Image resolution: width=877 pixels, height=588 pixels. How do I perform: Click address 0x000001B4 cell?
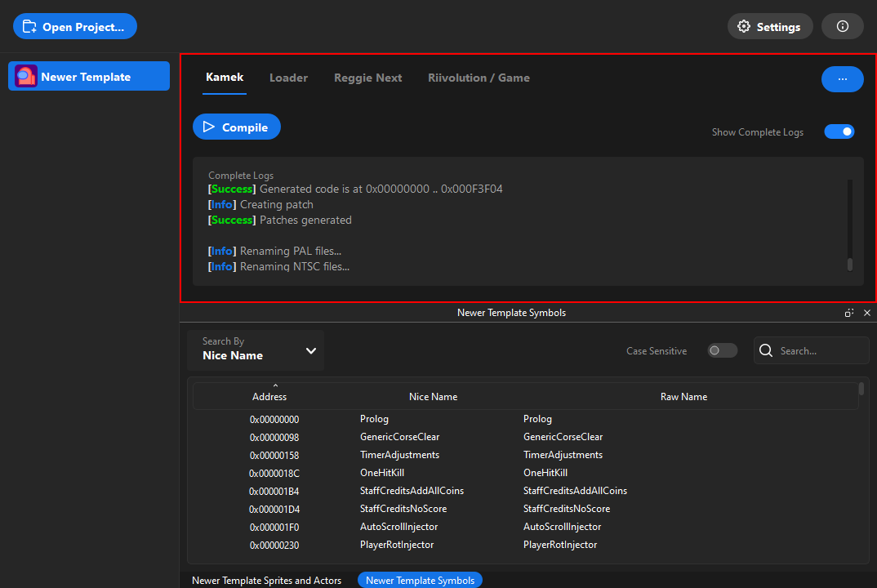274,491
